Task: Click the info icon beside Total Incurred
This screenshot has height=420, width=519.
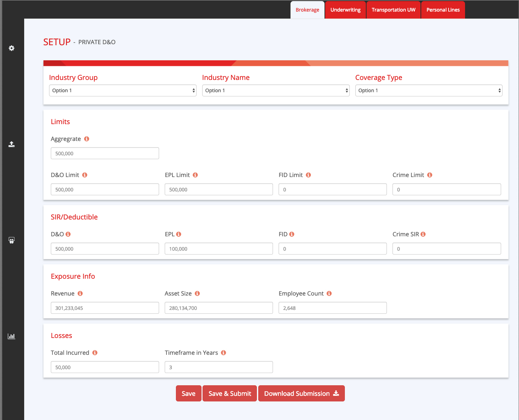Action: point(95,353)
